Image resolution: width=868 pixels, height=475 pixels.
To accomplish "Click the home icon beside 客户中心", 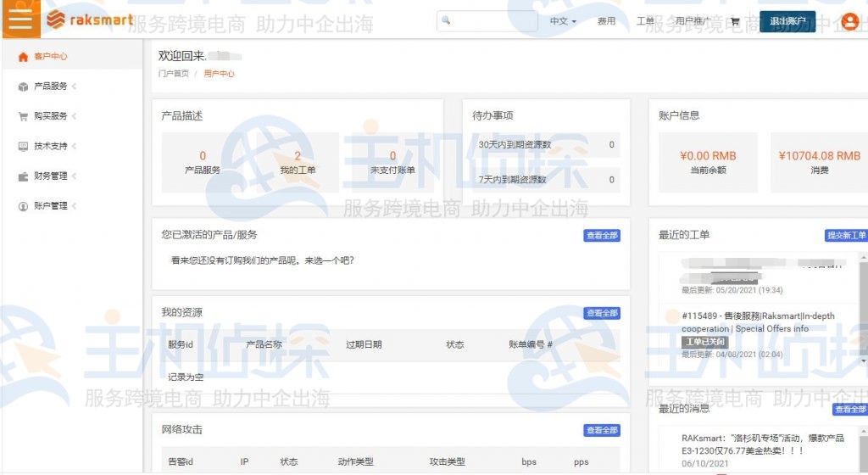I will (x=23, y=57).
